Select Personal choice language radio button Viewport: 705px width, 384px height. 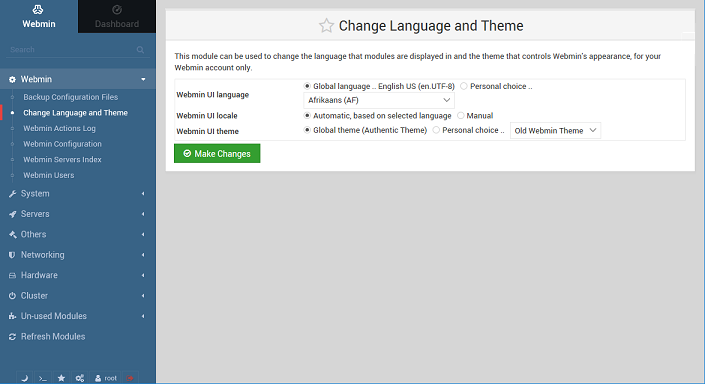pos(464,86)
